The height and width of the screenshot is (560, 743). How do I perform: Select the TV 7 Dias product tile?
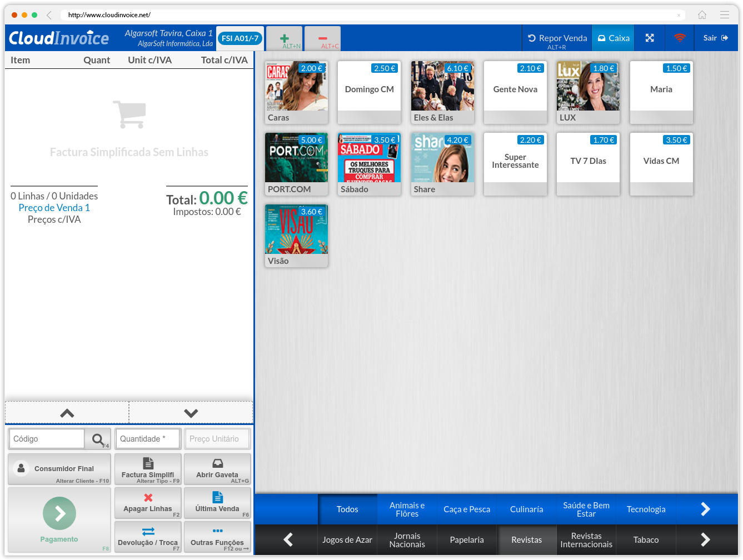click(588, 164)
